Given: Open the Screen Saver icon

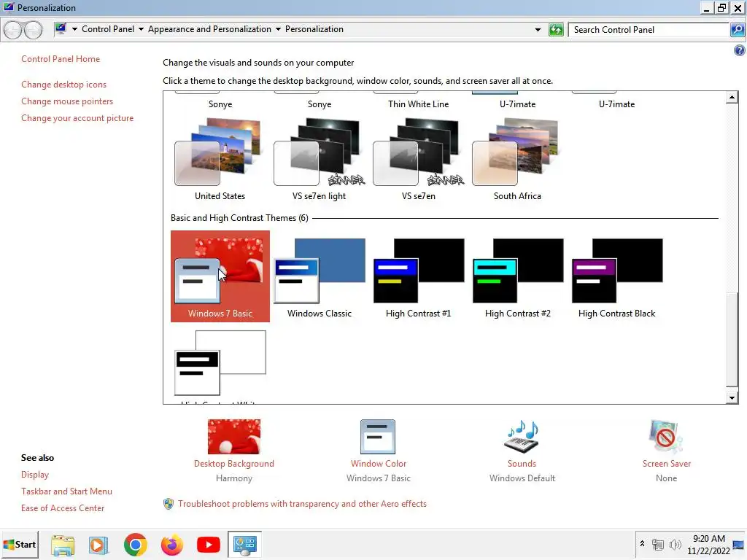Looking at the screenshot, I should (665, 436).
